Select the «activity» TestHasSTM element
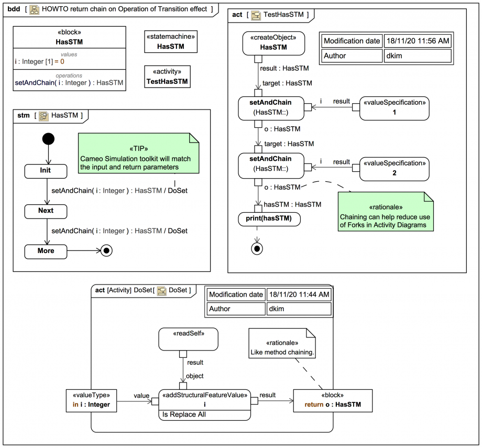 click(x=168, y=77)
